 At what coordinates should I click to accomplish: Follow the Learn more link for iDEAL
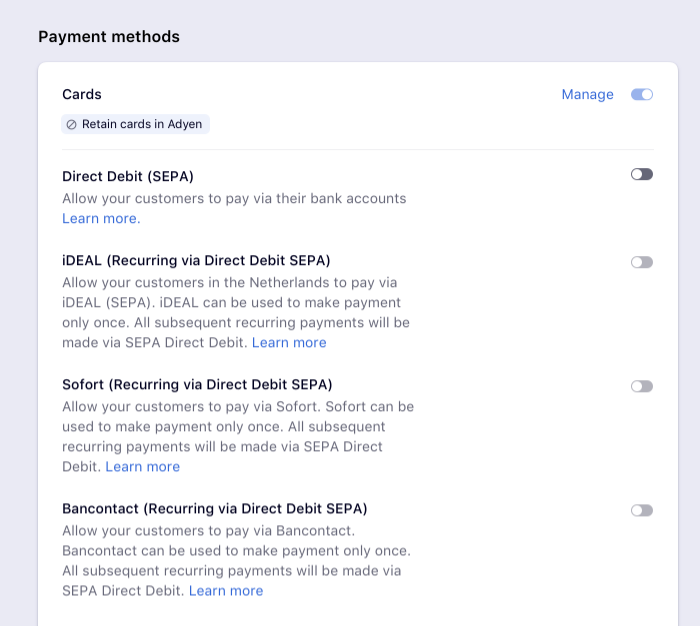[x=289, y=342]
